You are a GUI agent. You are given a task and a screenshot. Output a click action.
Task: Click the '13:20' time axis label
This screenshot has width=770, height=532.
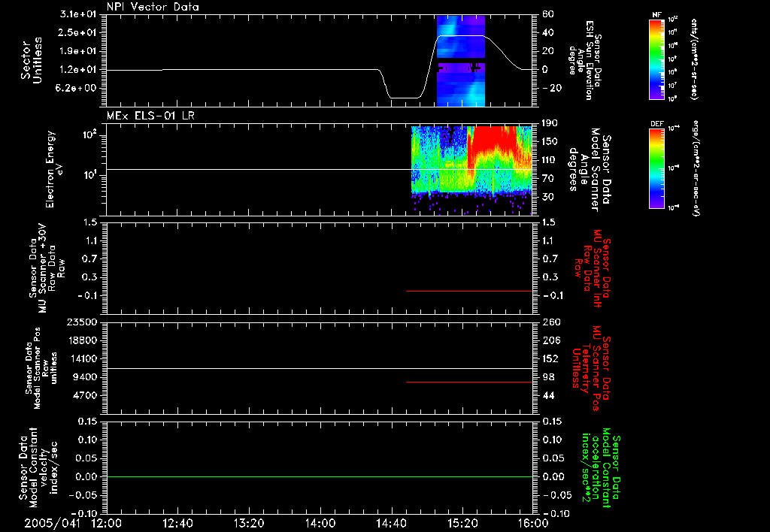click(249, 523)
